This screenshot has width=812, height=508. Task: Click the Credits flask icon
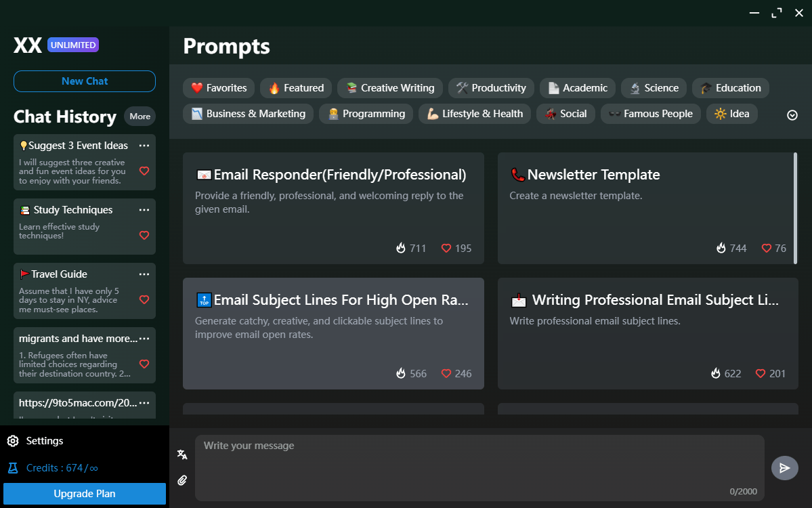click(x=13, y=468)
